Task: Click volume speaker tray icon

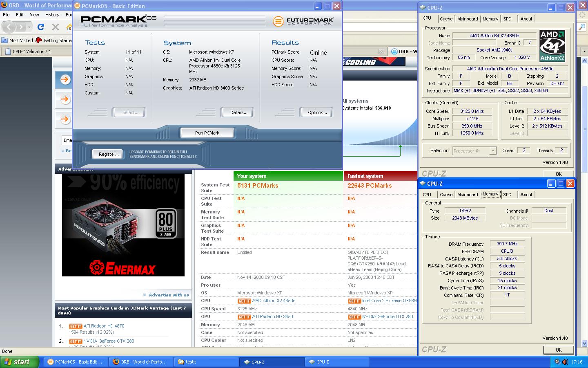Action: 564,362
